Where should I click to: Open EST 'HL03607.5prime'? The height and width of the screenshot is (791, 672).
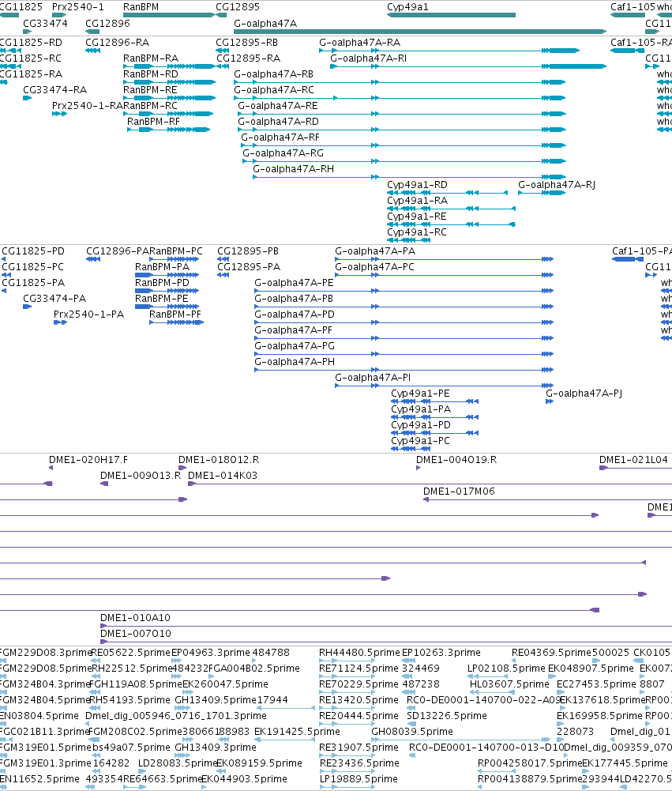(x=509, y=684)
